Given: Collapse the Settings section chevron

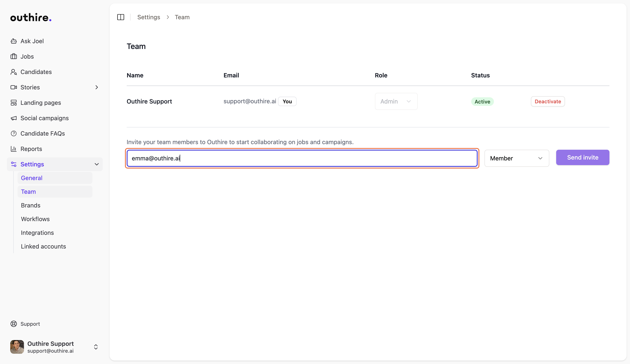Looking at the screenshot, I should 97,164.
